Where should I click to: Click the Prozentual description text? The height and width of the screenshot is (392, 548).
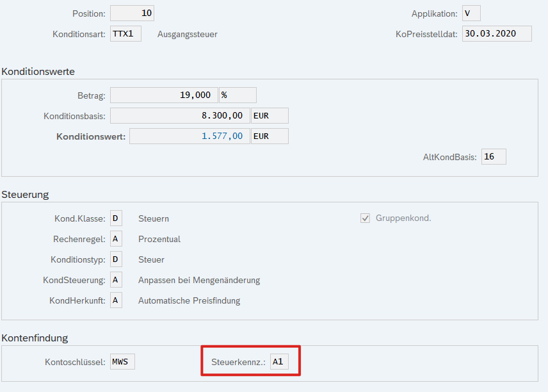[x=159, y=239]
